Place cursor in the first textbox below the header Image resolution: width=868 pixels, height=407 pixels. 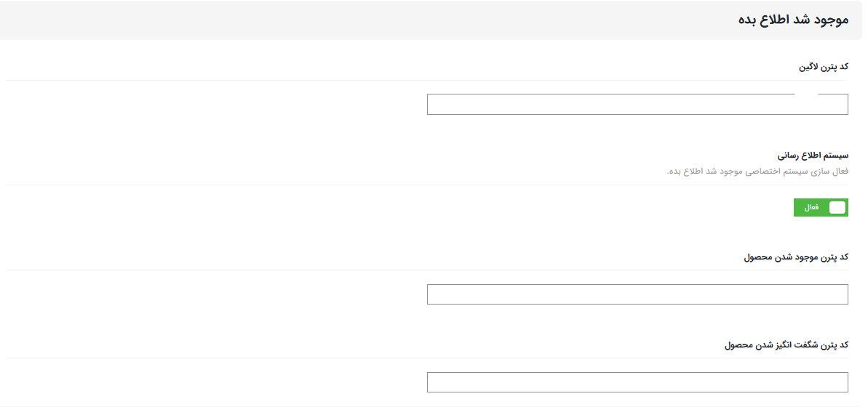(637, 104)
